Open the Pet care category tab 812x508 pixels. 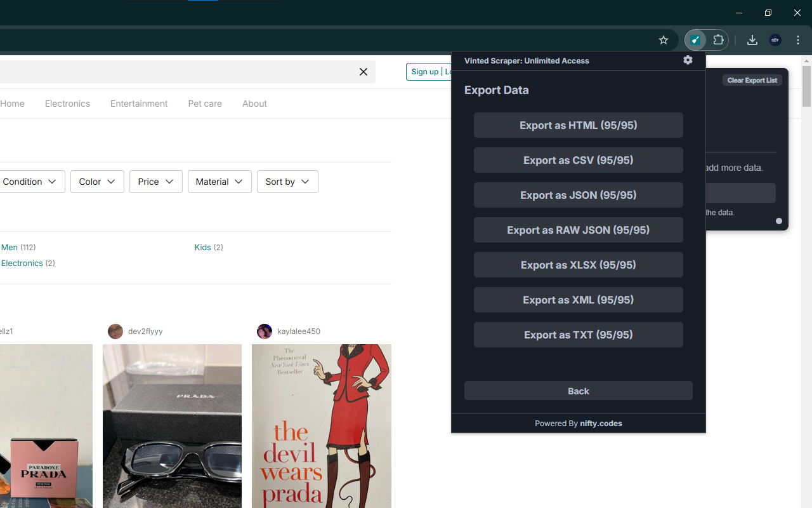(205, 104)
